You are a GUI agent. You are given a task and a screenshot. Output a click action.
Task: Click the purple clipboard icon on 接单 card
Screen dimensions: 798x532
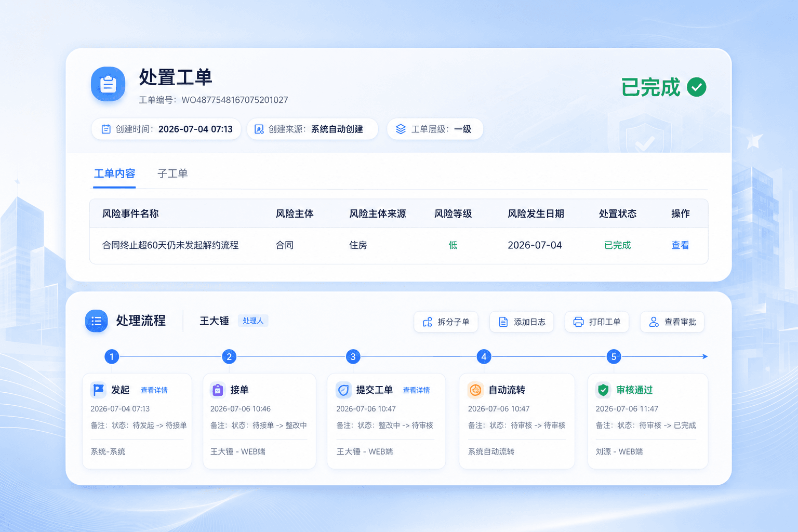tap(218, 390)
